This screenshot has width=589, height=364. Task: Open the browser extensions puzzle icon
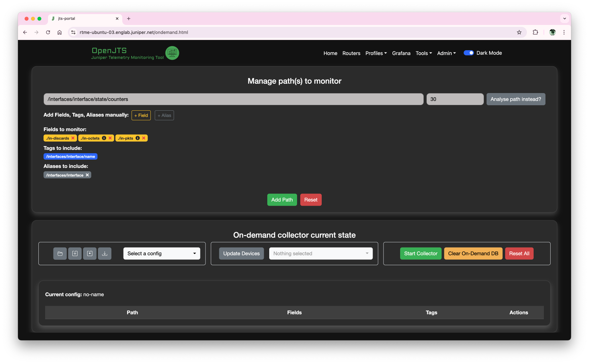point(535,32)
